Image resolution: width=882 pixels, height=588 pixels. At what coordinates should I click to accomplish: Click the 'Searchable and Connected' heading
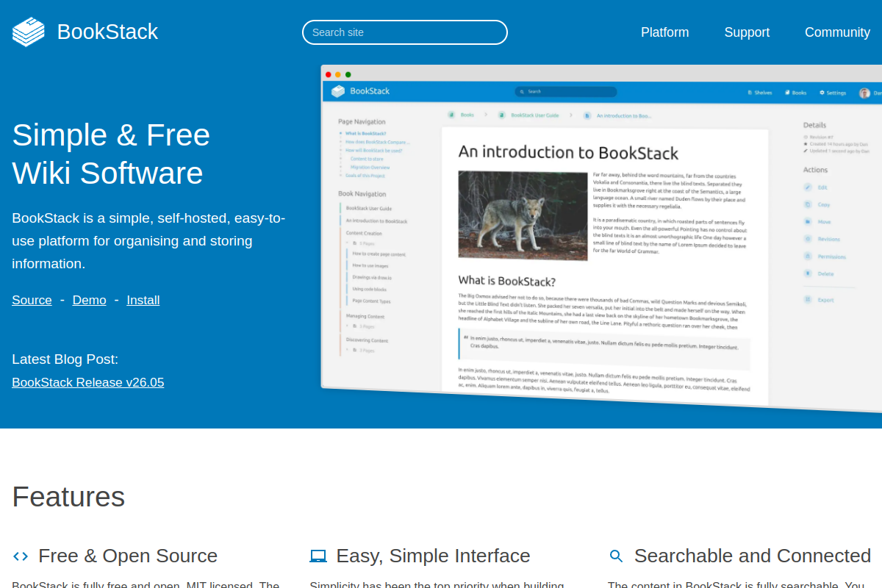[x=753, y=556]
